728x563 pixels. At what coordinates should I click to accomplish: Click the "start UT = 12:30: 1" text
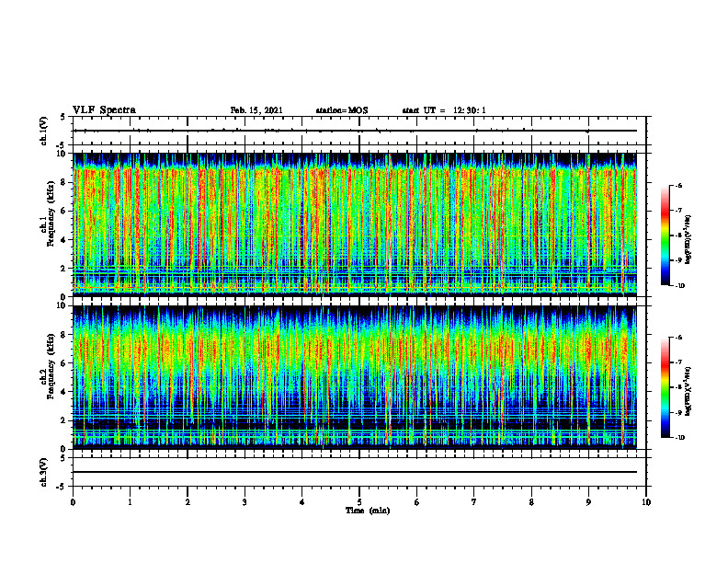(x=444, y=110)
